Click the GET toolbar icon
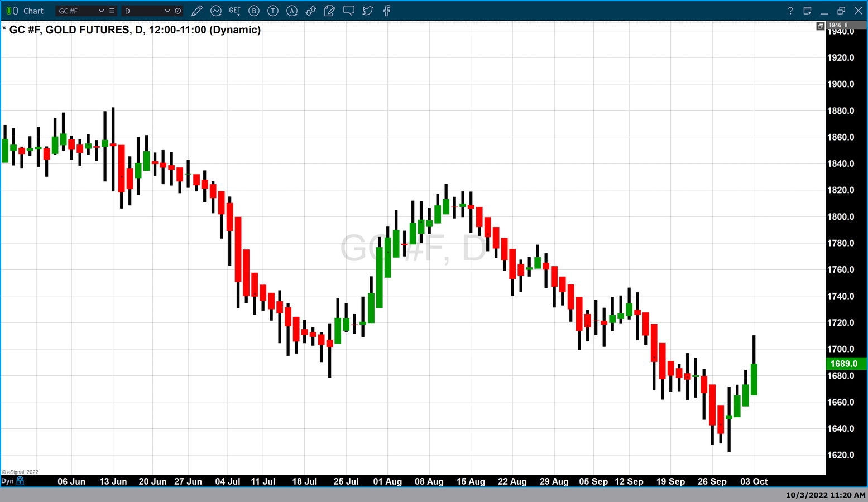This screenshot has height=502, width=868. pyautogui.click(x=235, y=11)
